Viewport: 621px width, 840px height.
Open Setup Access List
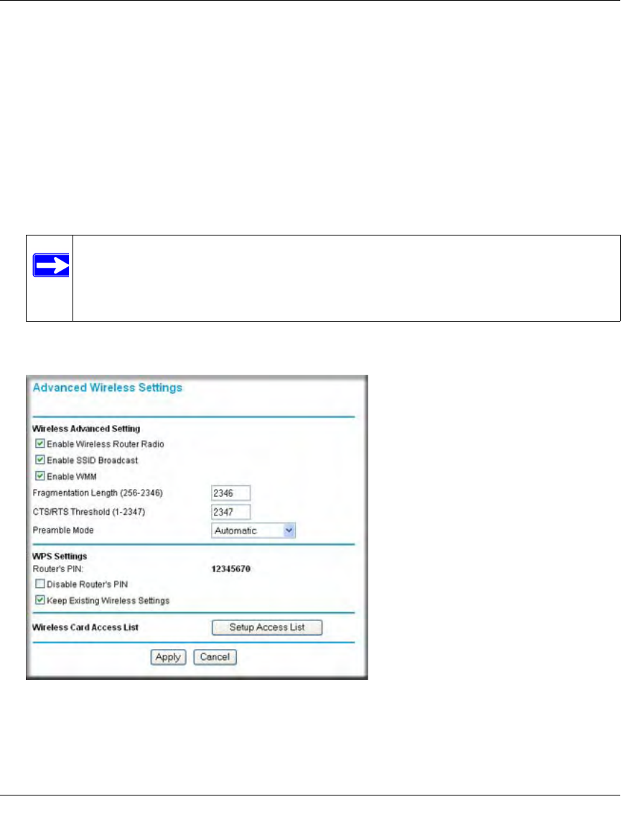(267, 627)
